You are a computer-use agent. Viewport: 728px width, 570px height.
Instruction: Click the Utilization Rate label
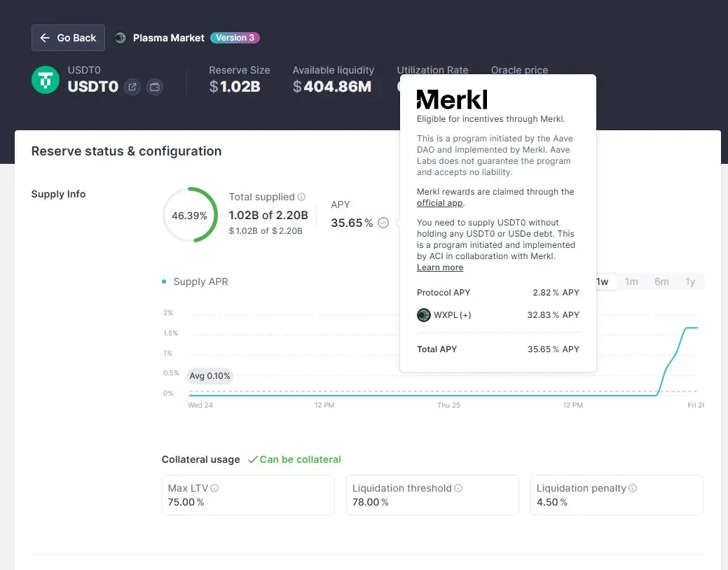(432, 70)
